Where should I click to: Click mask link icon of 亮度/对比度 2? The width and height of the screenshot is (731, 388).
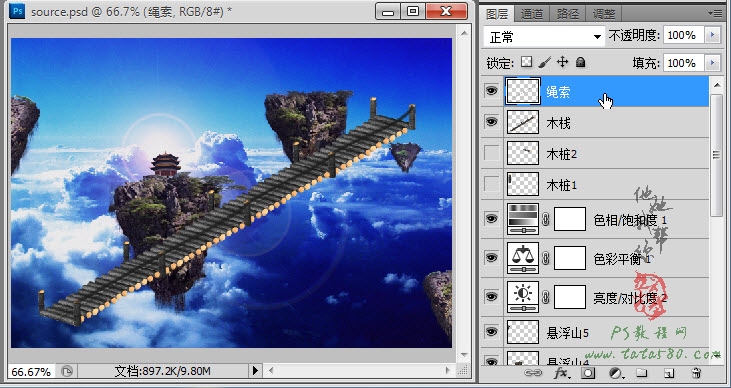[x=546, y=297]
